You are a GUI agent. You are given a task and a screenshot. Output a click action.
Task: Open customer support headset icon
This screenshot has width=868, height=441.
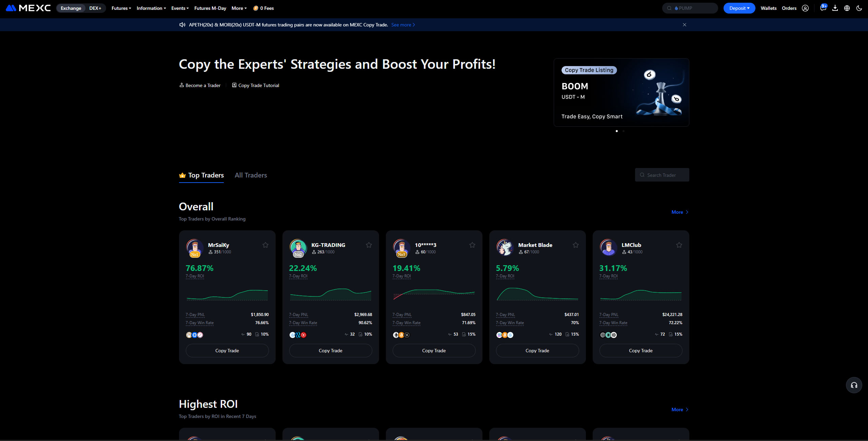854,385
